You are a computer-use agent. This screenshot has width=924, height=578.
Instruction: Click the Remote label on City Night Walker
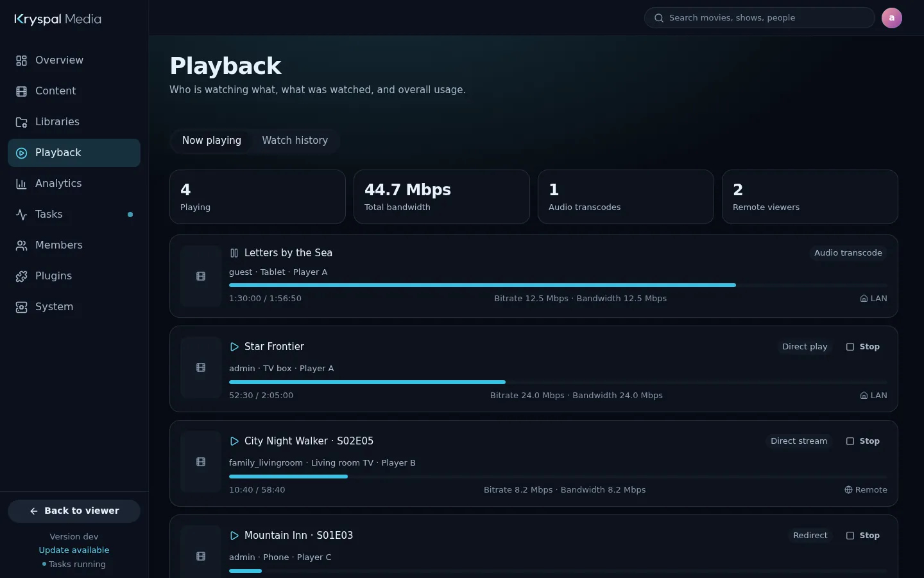click(866, 490)
